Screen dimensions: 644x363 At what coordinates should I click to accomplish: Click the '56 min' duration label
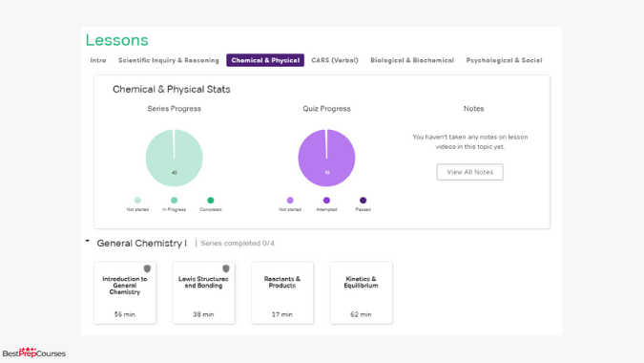(125, 314)
